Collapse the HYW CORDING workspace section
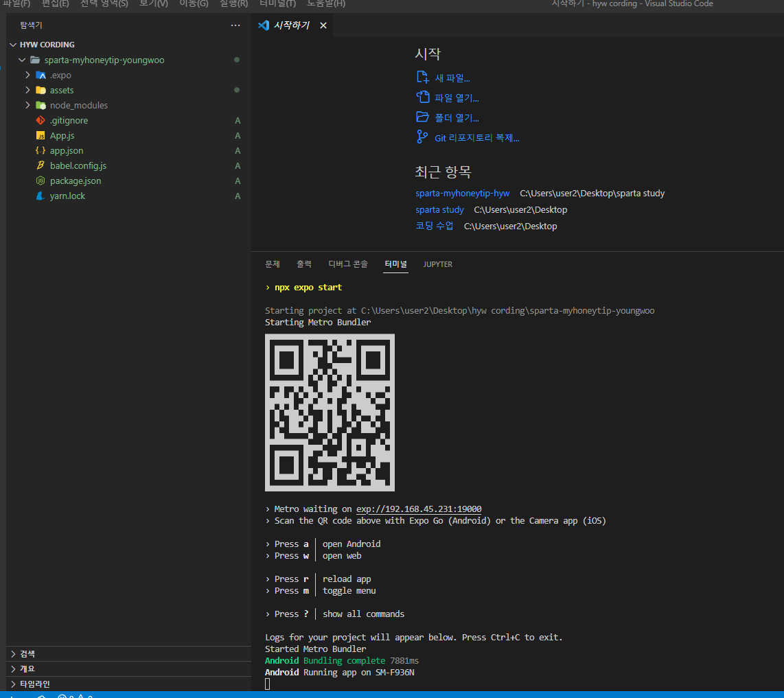Image resolution: width=784 pixels, height=698 pixels. tap(13, 45)
